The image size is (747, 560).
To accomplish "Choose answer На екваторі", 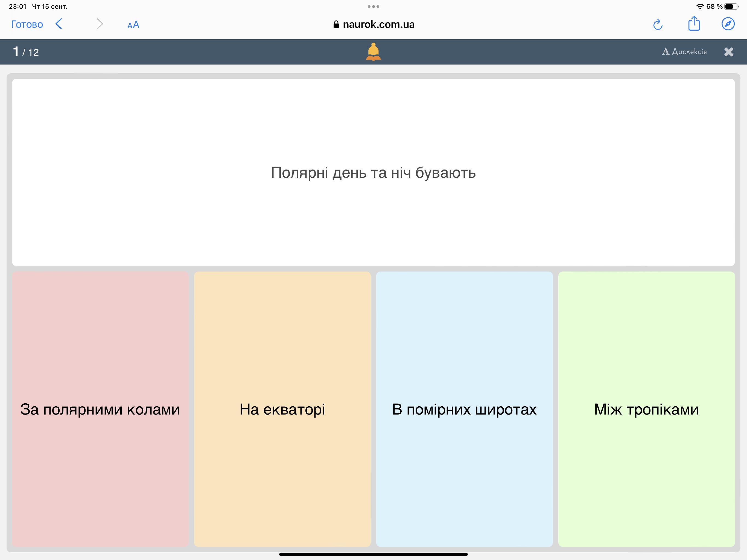I will pos(282,409).
